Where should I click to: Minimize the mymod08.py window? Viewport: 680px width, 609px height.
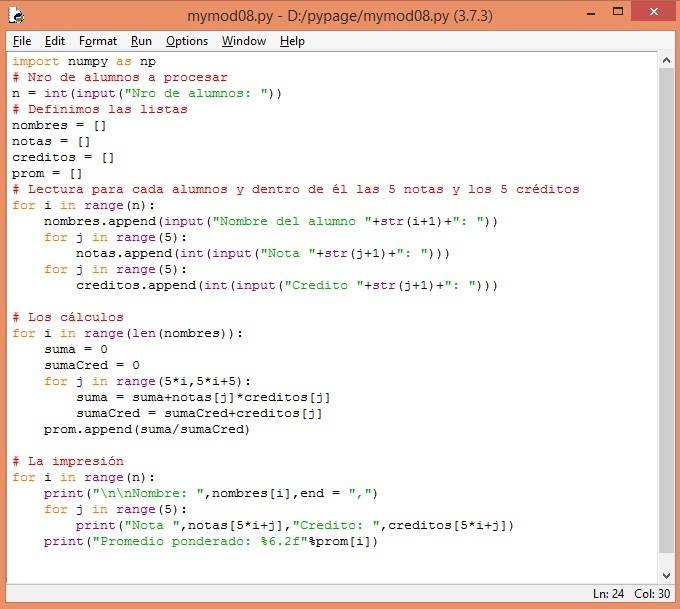pyautogui.click(x=591, y=13)
